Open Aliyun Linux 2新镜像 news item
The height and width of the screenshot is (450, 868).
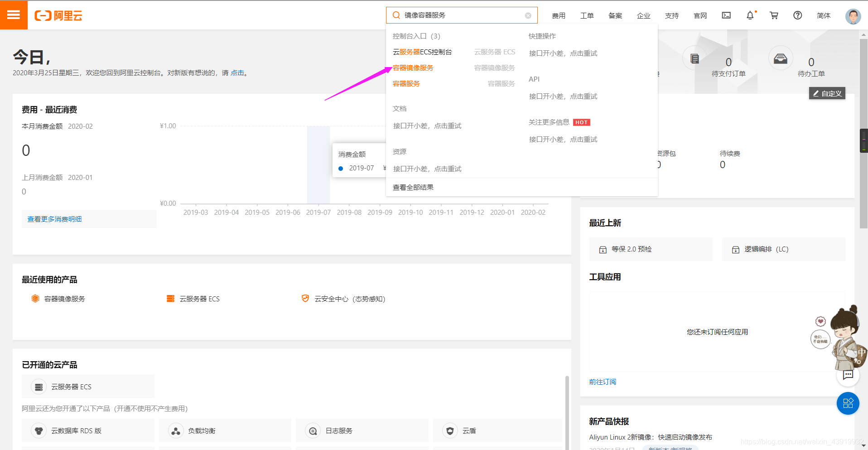point(651,437)
